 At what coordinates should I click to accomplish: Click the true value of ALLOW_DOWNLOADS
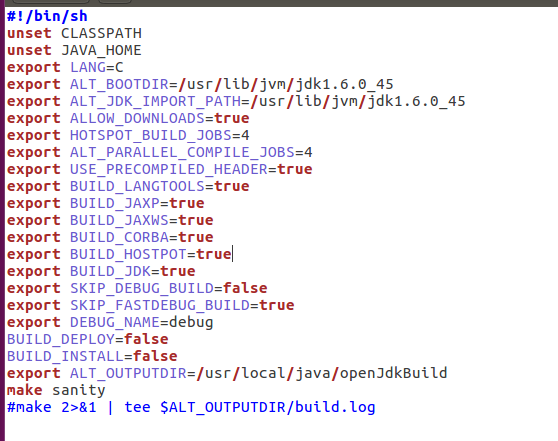point(232,118)
